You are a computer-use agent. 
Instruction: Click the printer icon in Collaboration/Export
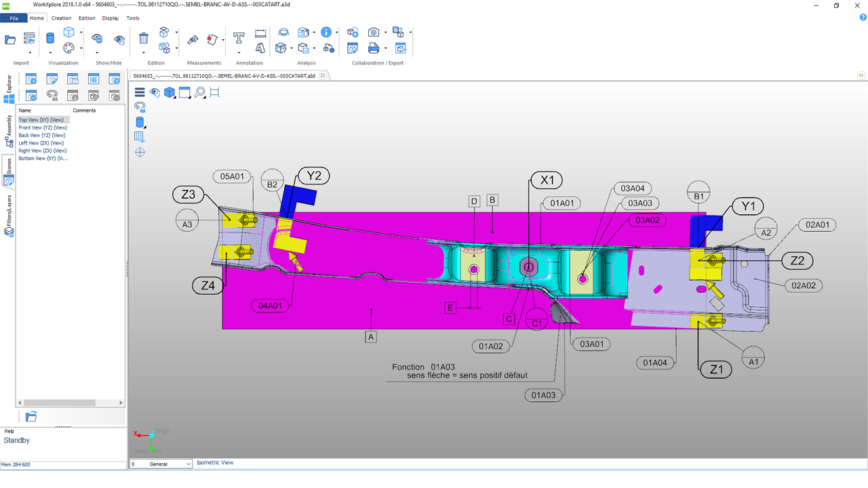click(373, 48)
